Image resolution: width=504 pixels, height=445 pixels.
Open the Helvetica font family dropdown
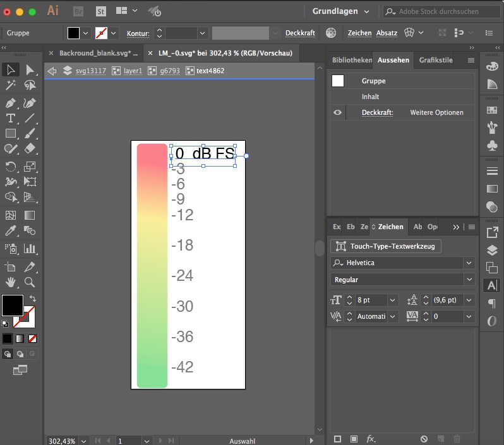[469, 263]
